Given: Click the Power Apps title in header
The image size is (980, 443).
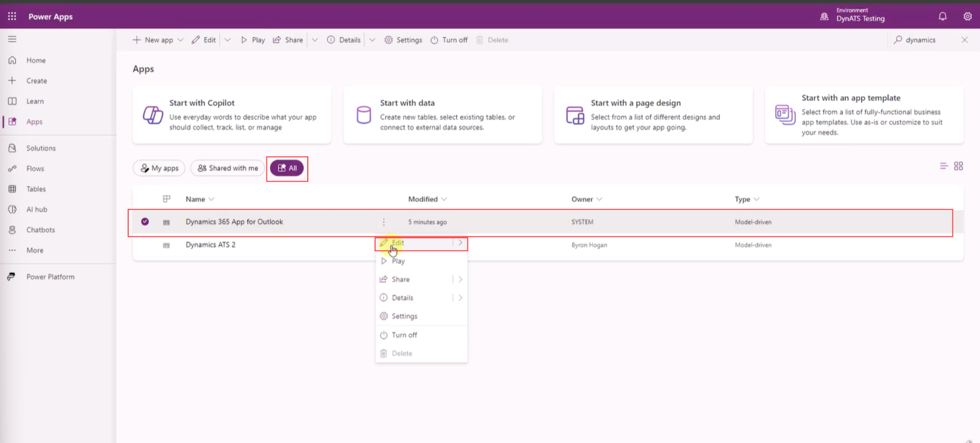Looking at the screenshot, I should [x=51, y=16].
